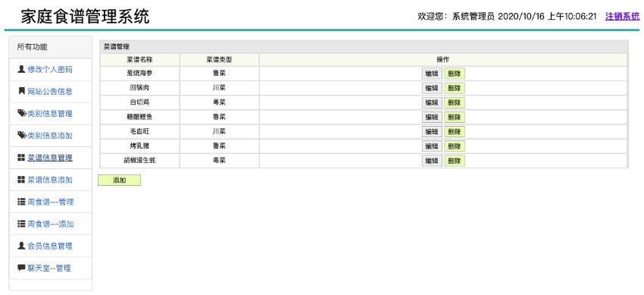
Task: Open 会员信息管理 from sidebar
Action: point(50,246)
